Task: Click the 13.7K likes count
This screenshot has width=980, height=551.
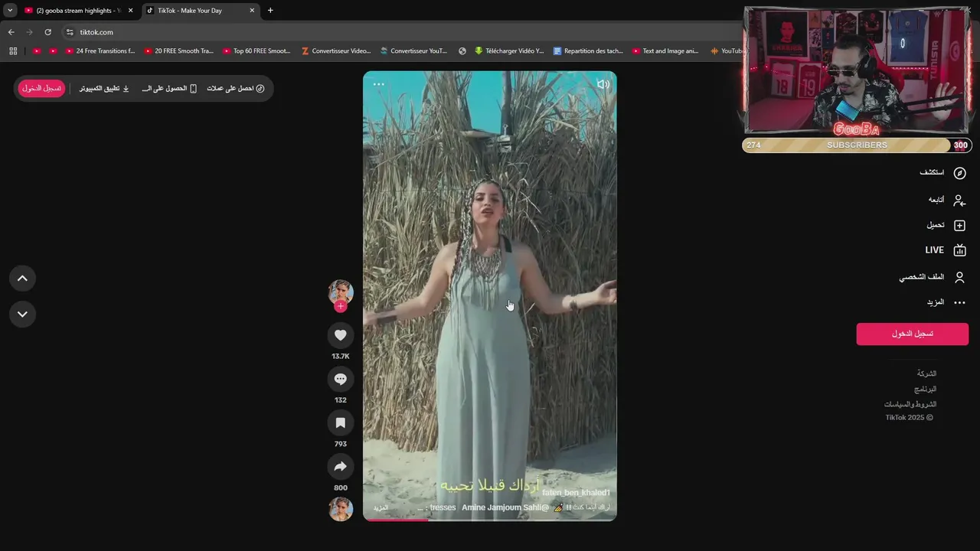Action: [341, 357]
